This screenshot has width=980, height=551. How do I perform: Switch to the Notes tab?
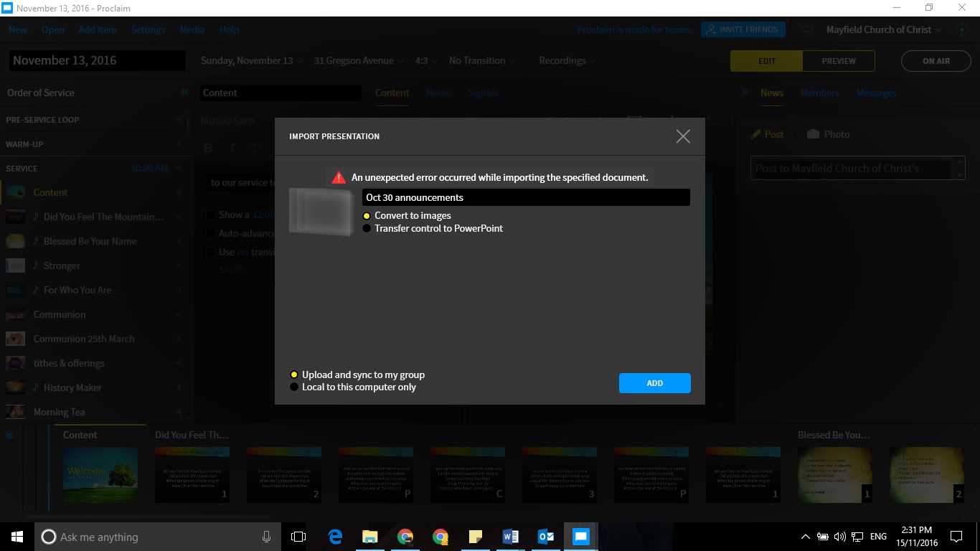coord(438,93)
